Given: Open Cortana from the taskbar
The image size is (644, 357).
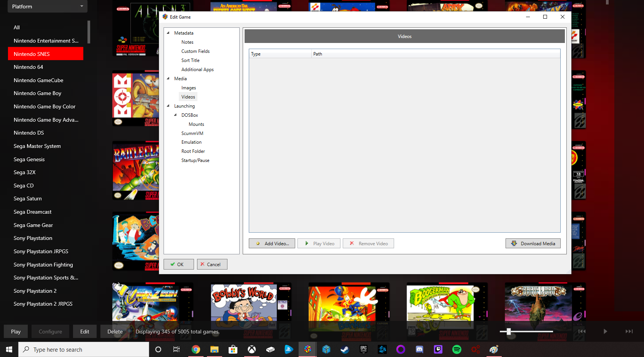Looking at the screenshot, I should pos(158,349).
